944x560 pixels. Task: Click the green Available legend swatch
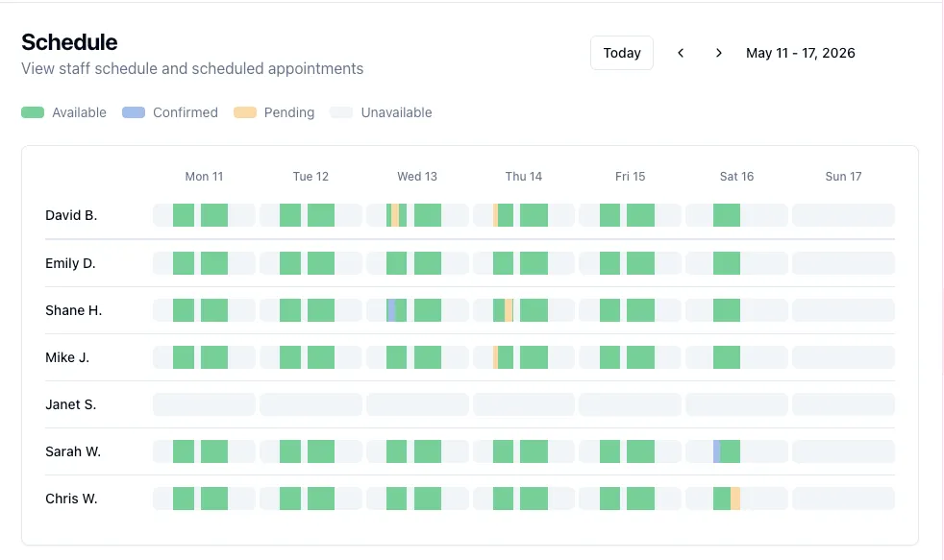click(x=33, y=112)
